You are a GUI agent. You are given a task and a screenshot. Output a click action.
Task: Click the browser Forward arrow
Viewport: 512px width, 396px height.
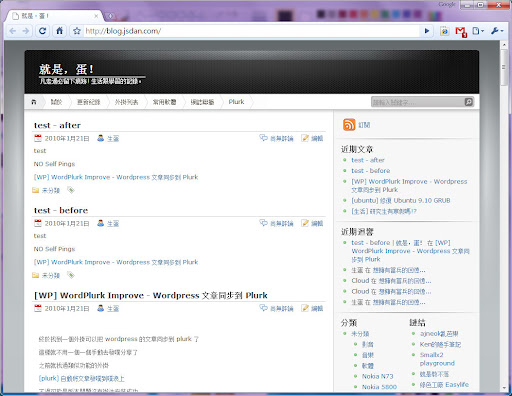pos(26,31)
